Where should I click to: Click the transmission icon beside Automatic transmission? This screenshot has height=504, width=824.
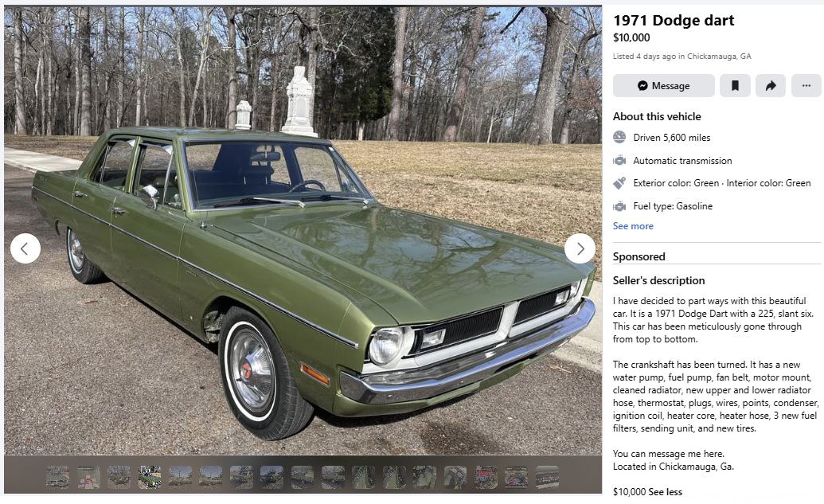tap(619, 160)
